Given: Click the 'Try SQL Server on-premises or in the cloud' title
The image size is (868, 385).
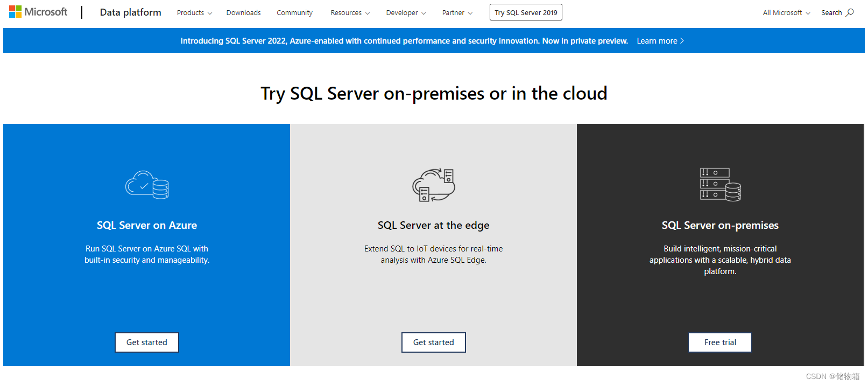Looking at the screenshot, I should (434, 93).
